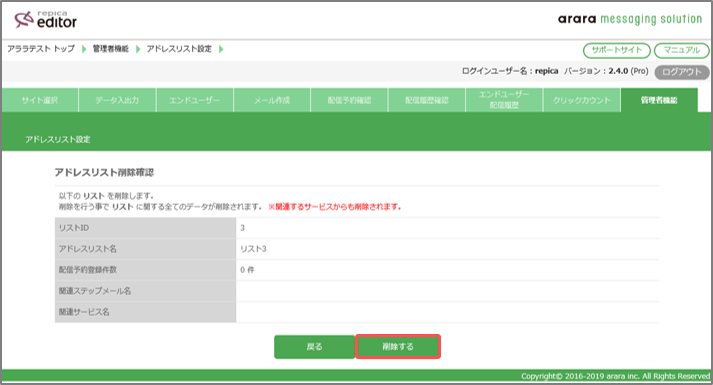Confirm deletion with 削除する button
This screenshot has height=385, width=713.
(398, 347)
